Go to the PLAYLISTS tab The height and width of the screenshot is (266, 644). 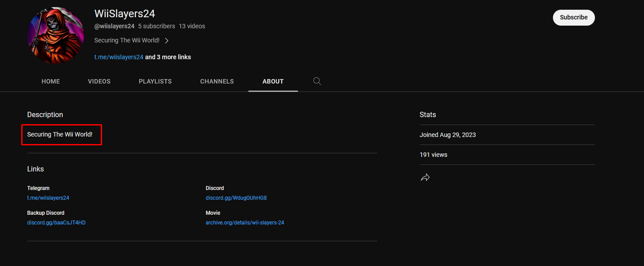click(155, 81)
